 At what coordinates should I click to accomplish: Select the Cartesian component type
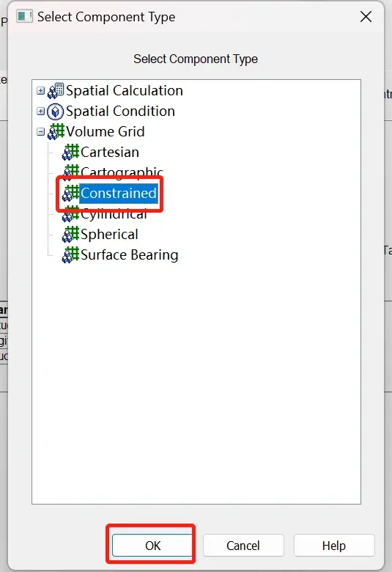pyautogui.click(x=110, y=152)
